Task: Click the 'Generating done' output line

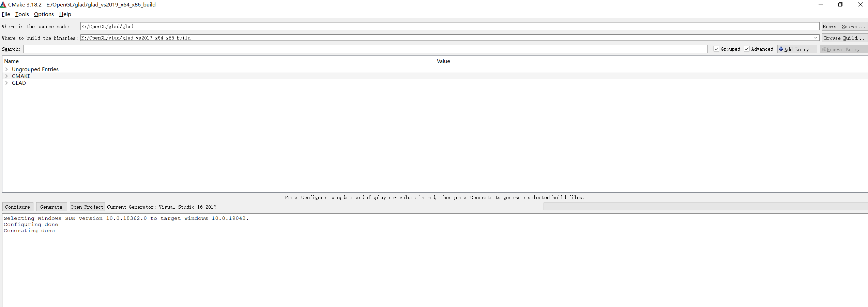Action: click(29, 231)
